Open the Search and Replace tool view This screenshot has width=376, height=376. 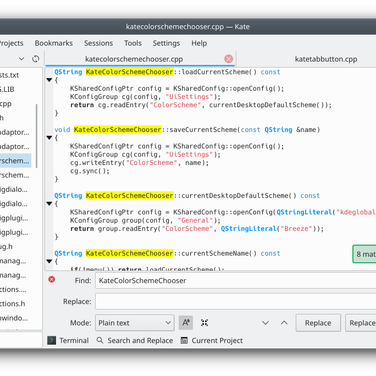135,340
